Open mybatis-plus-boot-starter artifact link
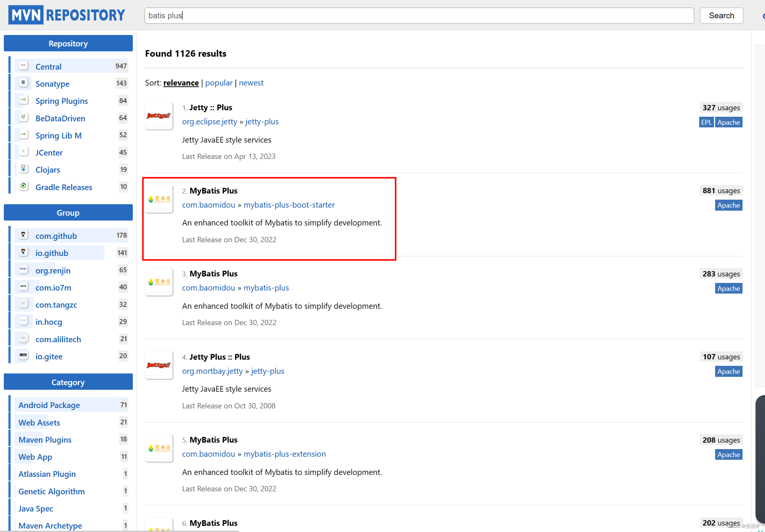 [x=289, y=205]
